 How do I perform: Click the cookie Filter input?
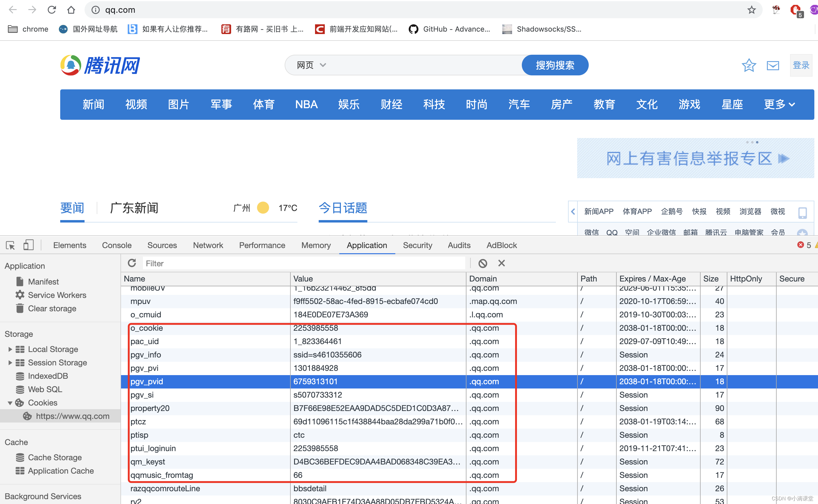coord(303,263)
